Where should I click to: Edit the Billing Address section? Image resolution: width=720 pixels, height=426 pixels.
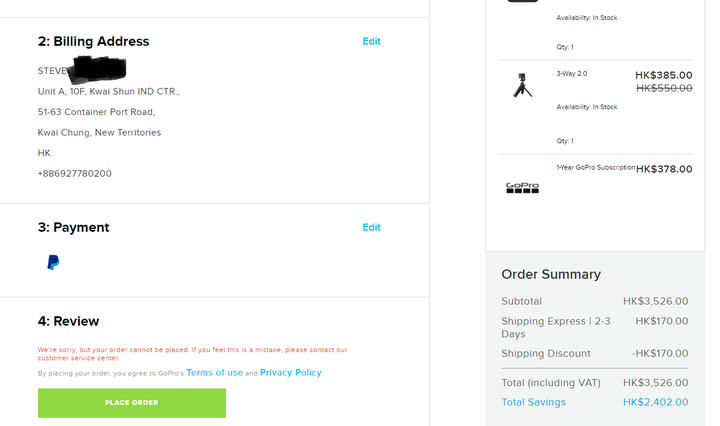[371, 41]
